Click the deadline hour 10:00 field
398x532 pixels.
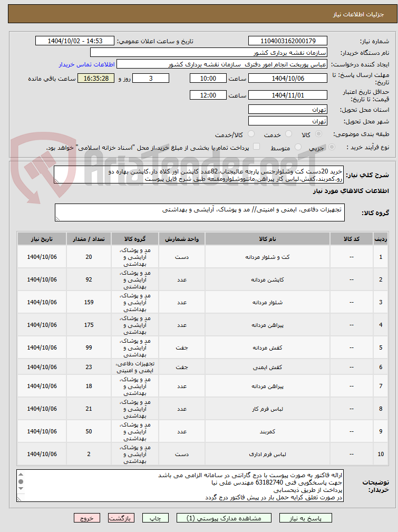[208, 79]
